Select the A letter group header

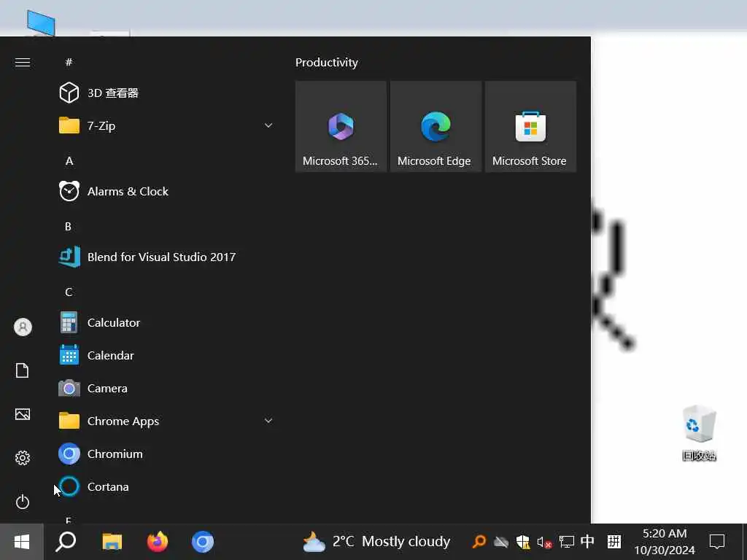69,161
